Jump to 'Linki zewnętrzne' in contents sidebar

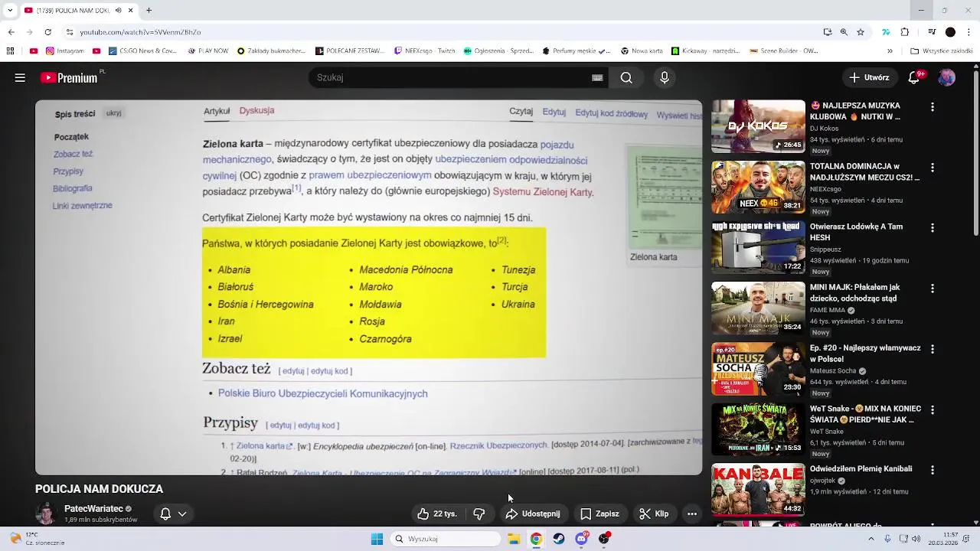pos(83,206)
